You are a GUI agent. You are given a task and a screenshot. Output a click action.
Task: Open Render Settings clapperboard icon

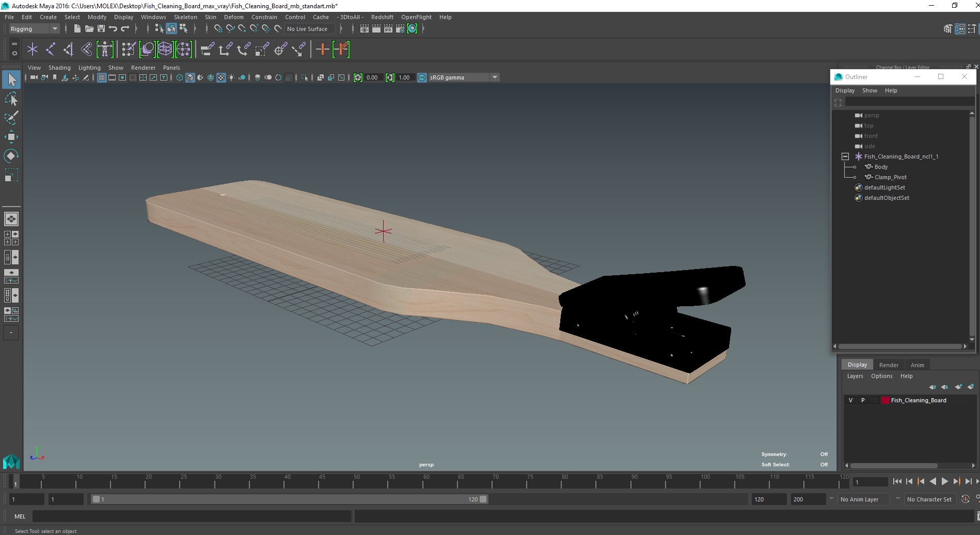pyautogui.click(x=400, y=29)
